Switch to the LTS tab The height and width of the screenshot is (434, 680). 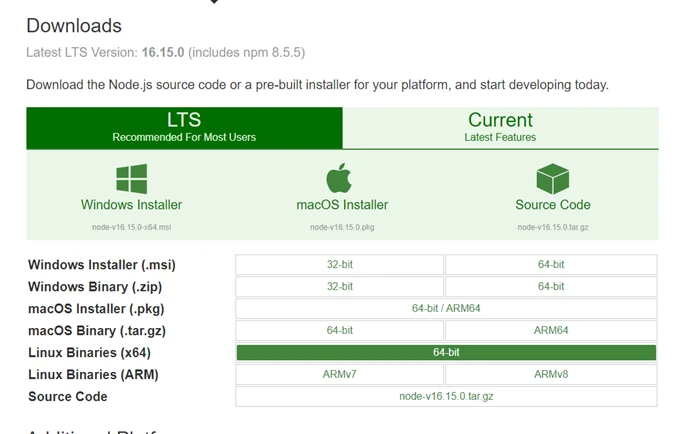tap(184, 127)
